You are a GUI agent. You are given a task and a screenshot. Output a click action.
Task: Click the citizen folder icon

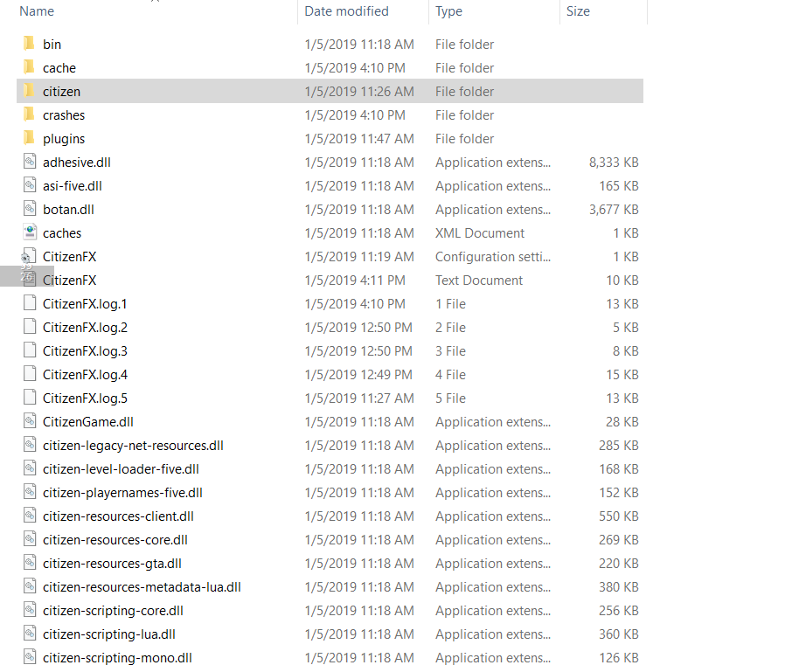click(x=29, y=91)
